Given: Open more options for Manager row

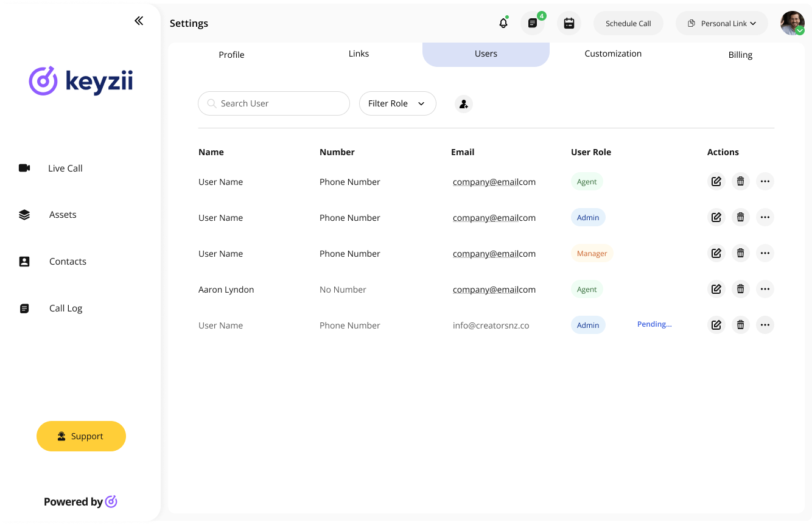Looking at the screenshot, I should [x=765, y=253].
